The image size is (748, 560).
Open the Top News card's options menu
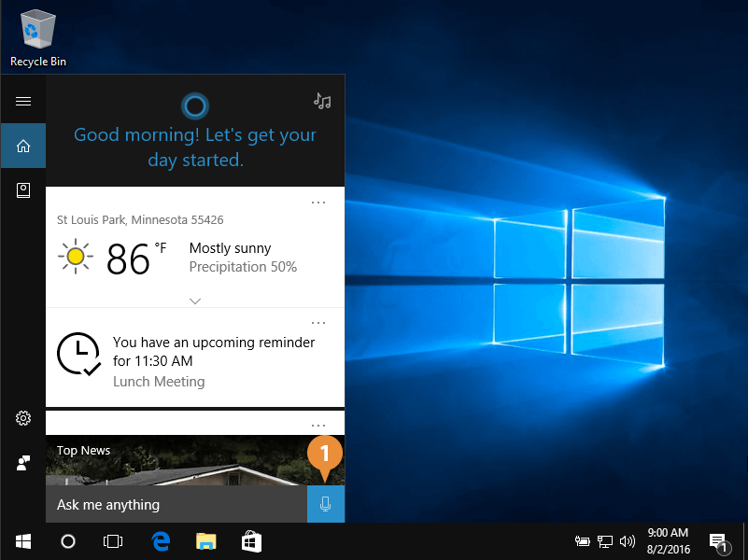point(318,425)
